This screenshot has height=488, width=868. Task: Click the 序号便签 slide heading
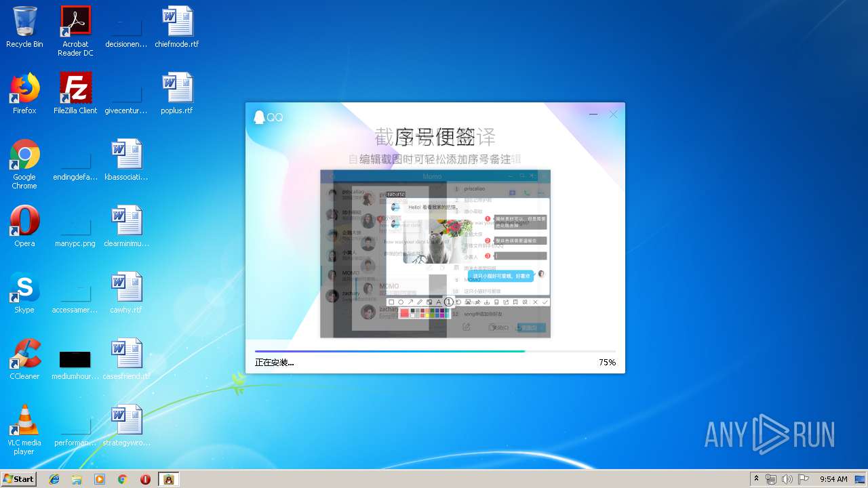click(x=435, y=138)
